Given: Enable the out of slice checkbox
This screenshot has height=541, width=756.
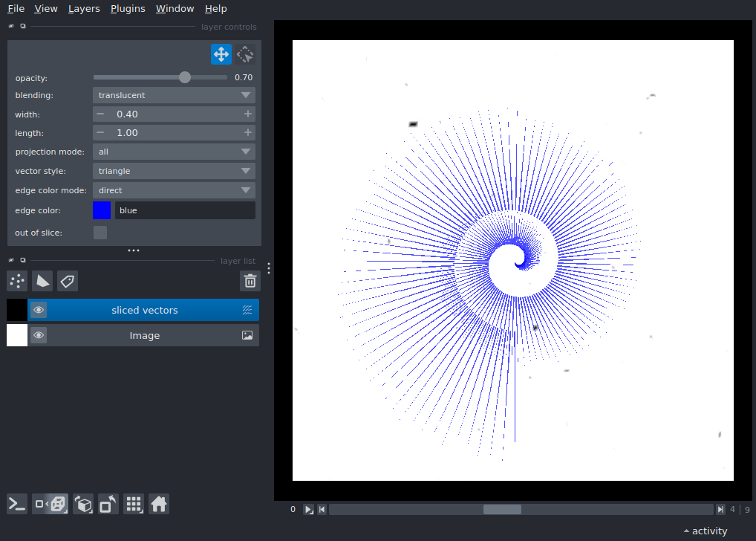Looking at the screenshot, I should tap(100, 233).
